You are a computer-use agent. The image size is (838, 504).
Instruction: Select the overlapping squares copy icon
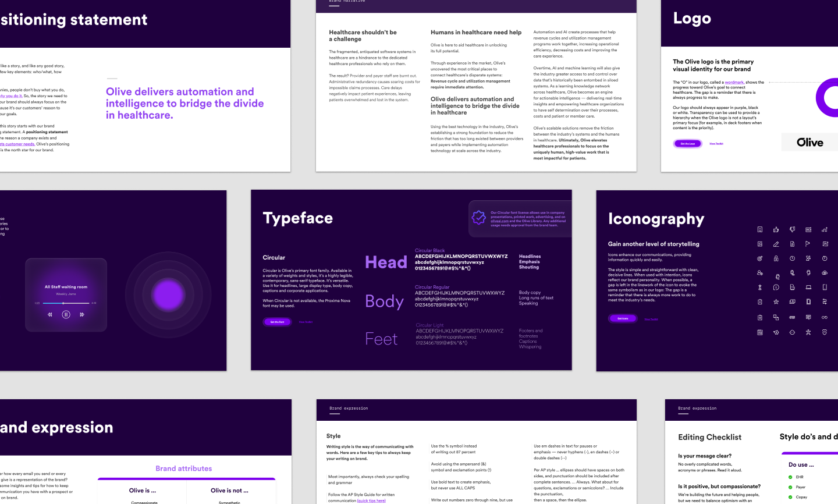click(x=776, y=317)
